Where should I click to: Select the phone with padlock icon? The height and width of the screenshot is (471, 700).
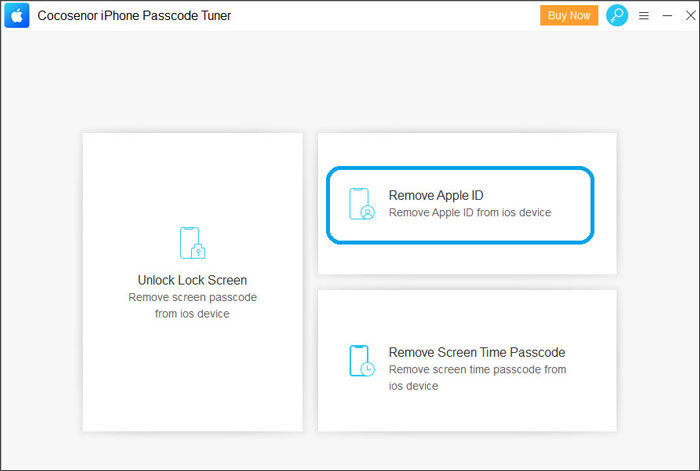pyautogui.click(x=192, y=243)
